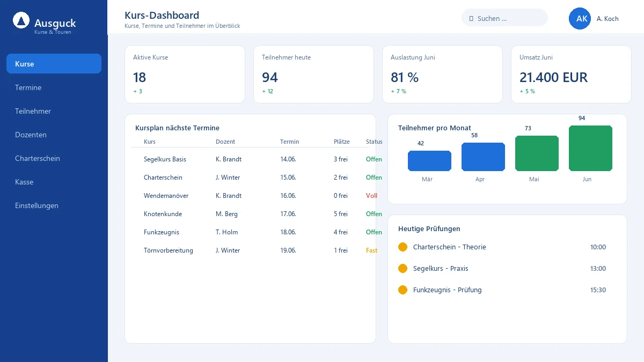Open Einstellungen in the sidebar

coord(54,205)
